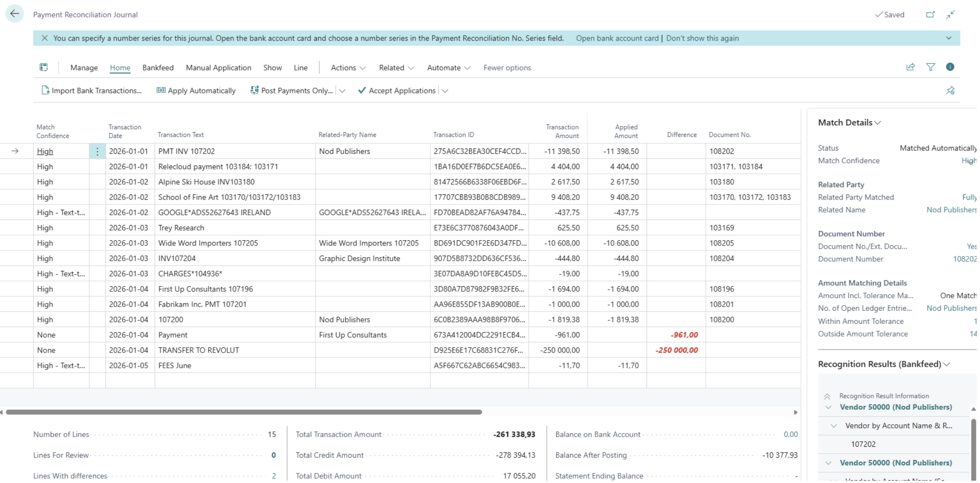Open Document Number 108202 link

964,259
